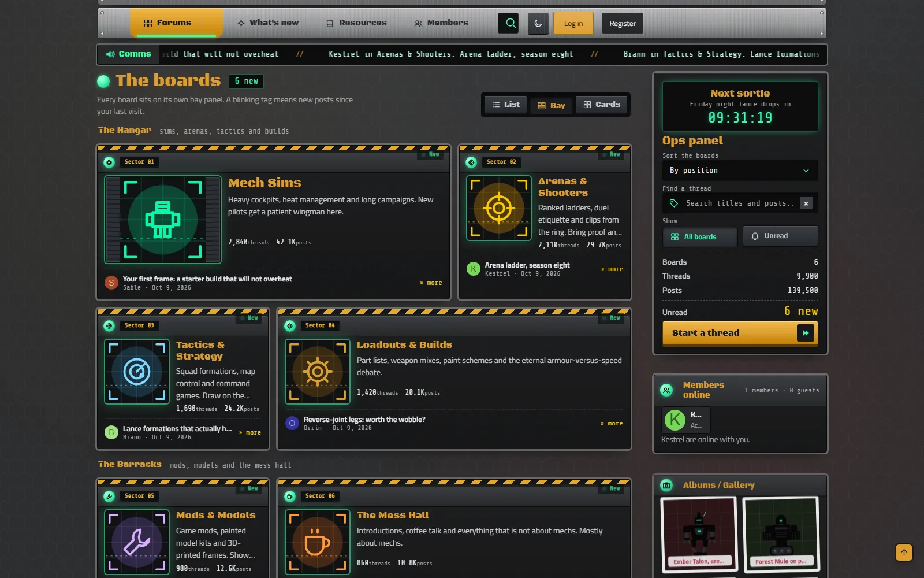The image size is (924, 578).
Task: Expand more on Loadouts & Builds board
Action: coord(612,424)
